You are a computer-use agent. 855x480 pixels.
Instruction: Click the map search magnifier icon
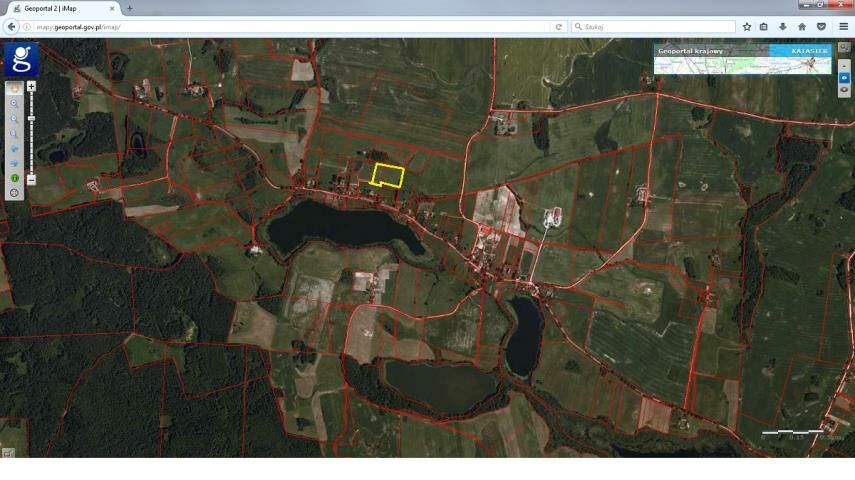[x=14, y=133]
